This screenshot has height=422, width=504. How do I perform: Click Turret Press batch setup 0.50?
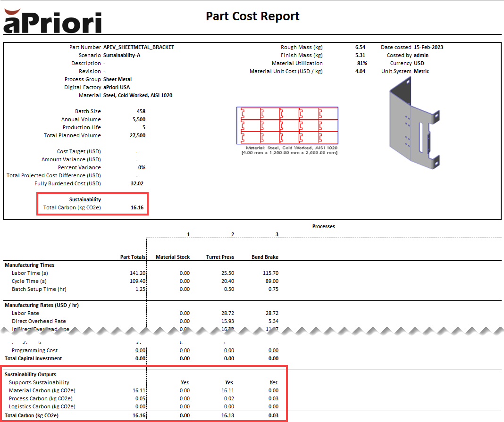[x=229, y=289]
